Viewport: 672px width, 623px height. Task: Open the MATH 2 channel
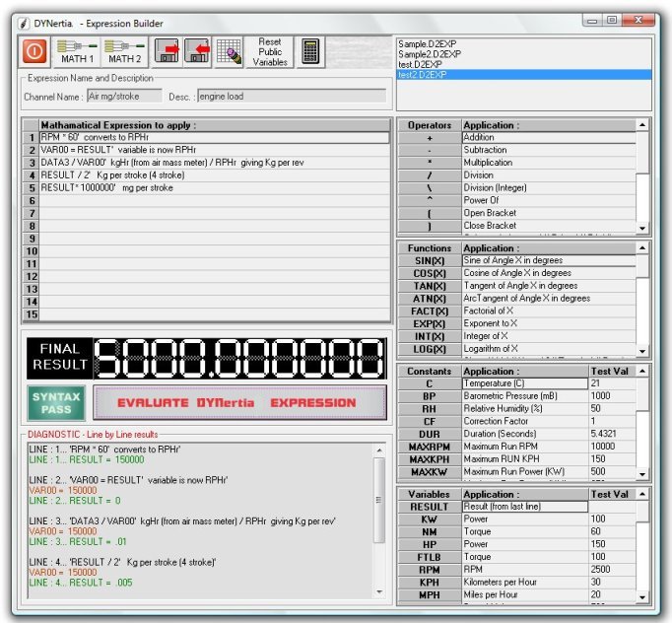(x=124, y=52)
